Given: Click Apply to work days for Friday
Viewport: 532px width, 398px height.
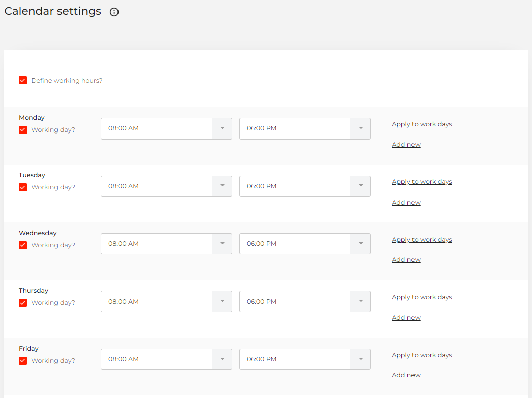Looking at the screenshot, I should pyautogui.click(x=422, y=355).
